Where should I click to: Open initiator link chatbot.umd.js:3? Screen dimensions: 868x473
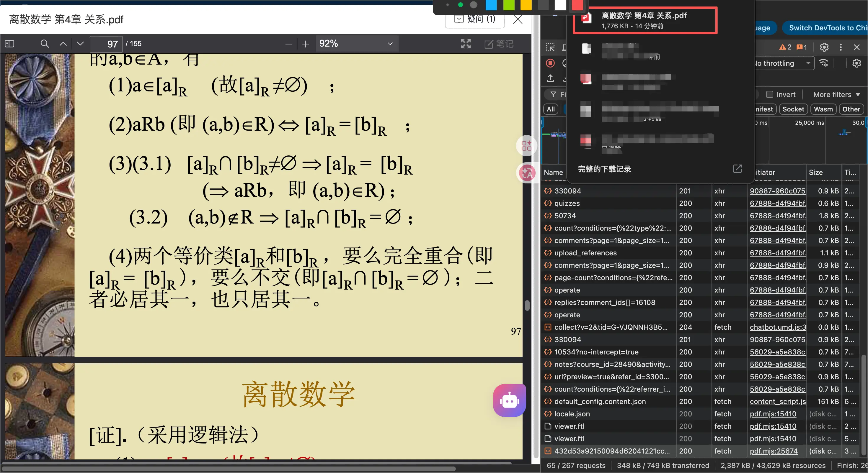(778, 327)
